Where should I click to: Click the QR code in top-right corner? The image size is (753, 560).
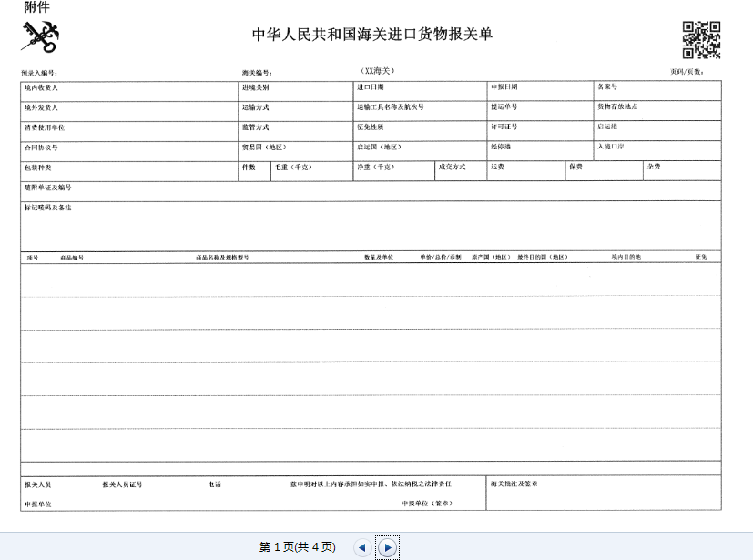click(701, 39)
